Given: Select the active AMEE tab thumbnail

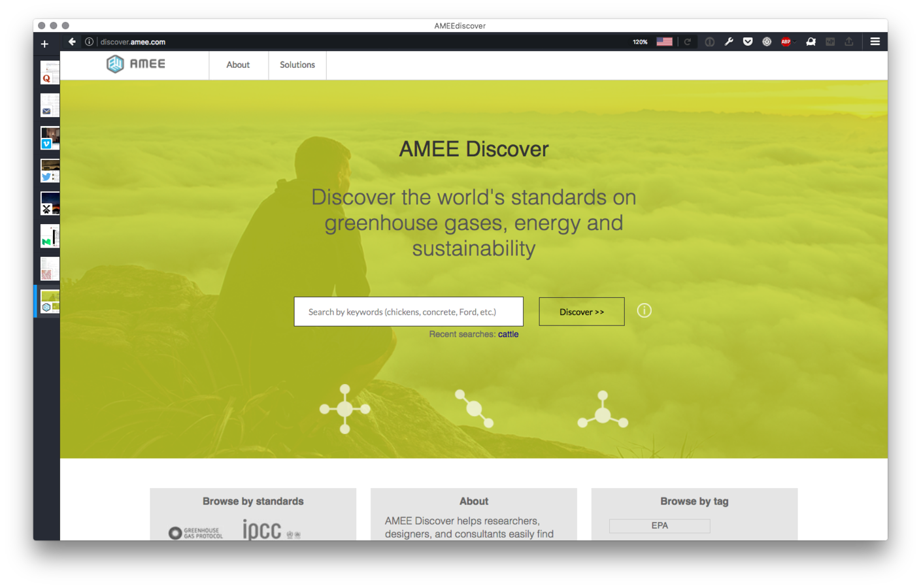Looking at the screenshot, I should [x=50, y=301].
